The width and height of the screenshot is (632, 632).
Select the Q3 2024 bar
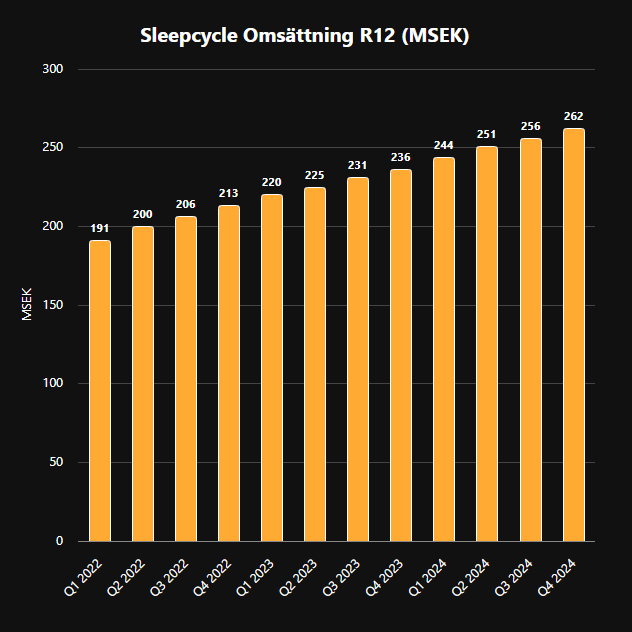tap(531, 340)
